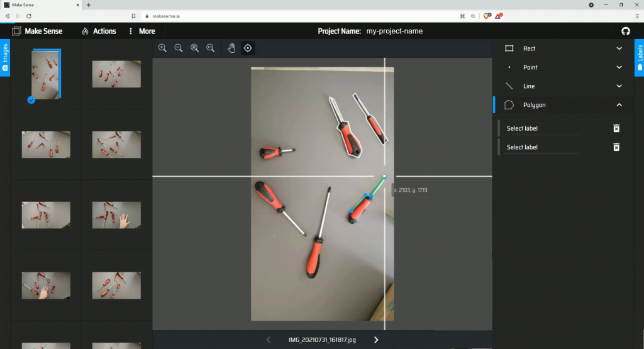The image size is (644, 349).
Task: Click the Brave rewards triangle icon
Action: [x=498, y=16]
